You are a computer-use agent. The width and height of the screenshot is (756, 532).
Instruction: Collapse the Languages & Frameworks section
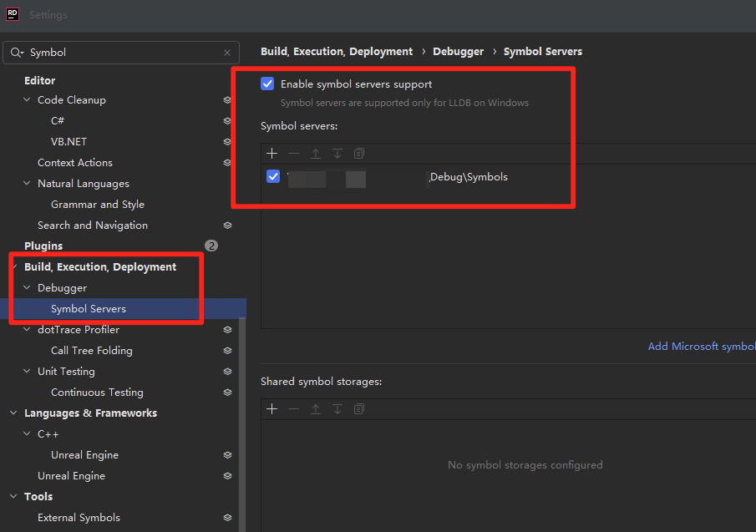14,413
